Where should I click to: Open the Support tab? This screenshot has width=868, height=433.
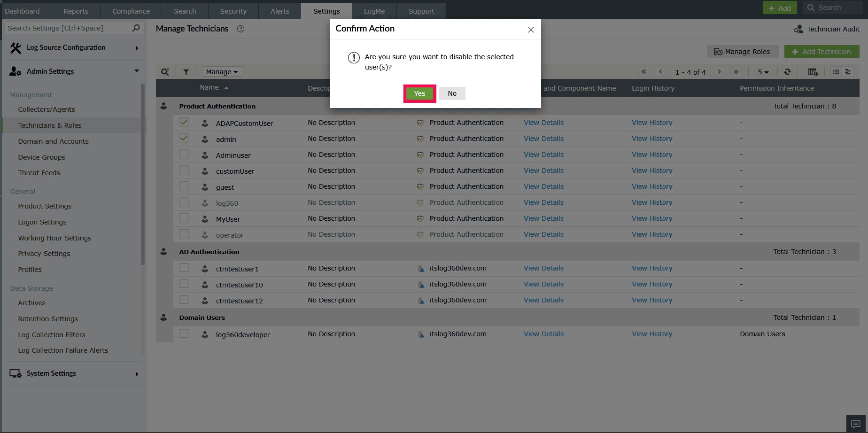pos(421,11)
